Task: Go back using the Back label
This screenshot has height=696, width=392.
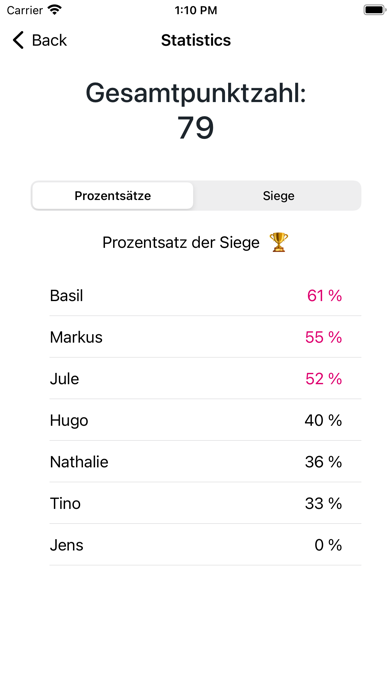Action: pos(49,40)
